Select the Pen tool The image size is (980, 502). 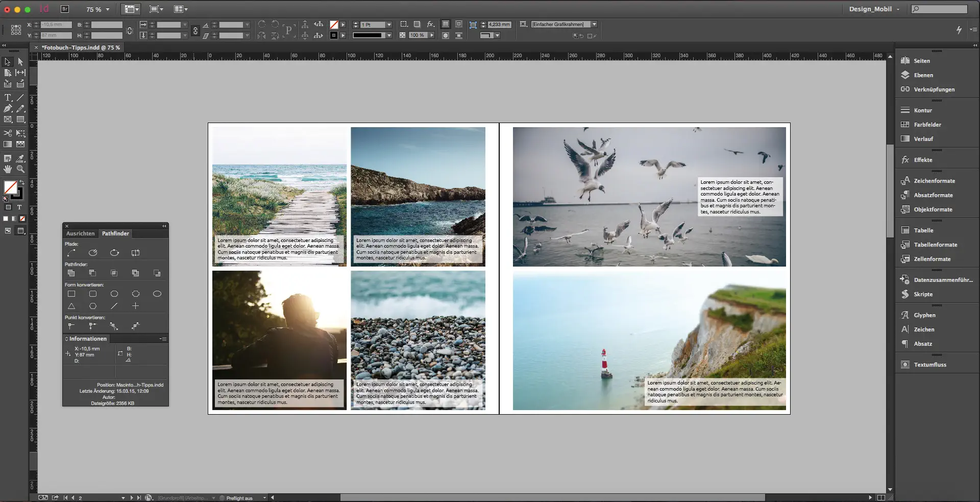point(7,108)
